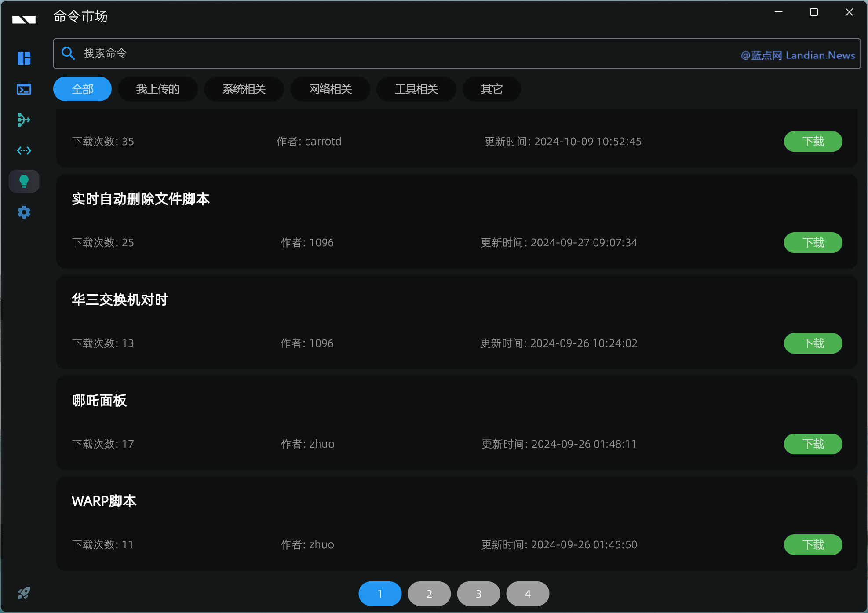
Task: Click the branching flow sidebar icon
Action: [x=24, y=120]
